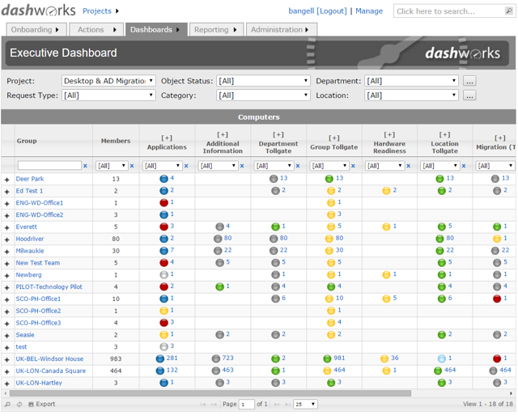The height and width of the screenshot is (420, 518).
Task: Clear the Members filter with its x icon
Action: coord(132,166)
